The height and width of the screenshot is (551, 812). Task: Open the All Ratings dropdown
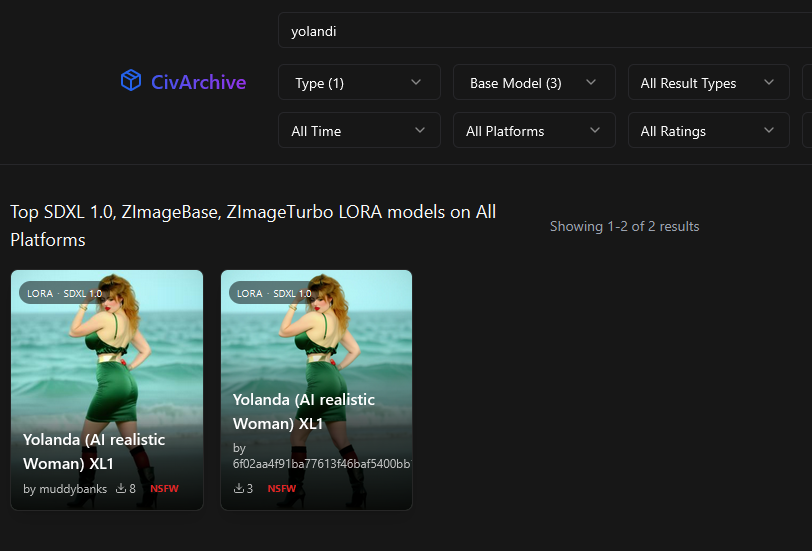tap(708, 130)
